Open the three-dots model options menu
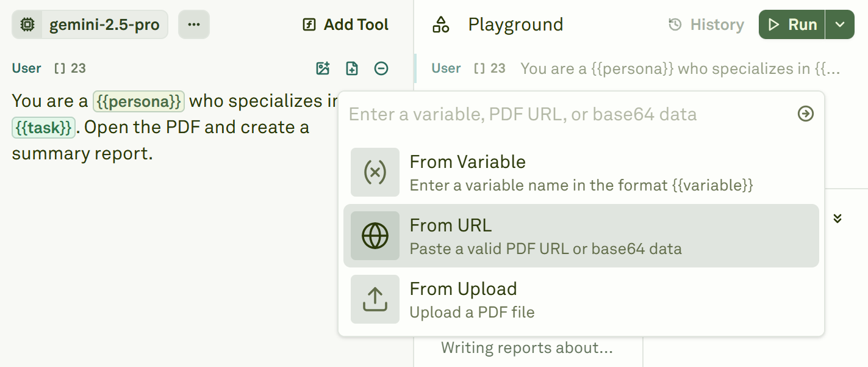868x367 pixels. pyautogui.click(x=194, y=25)
